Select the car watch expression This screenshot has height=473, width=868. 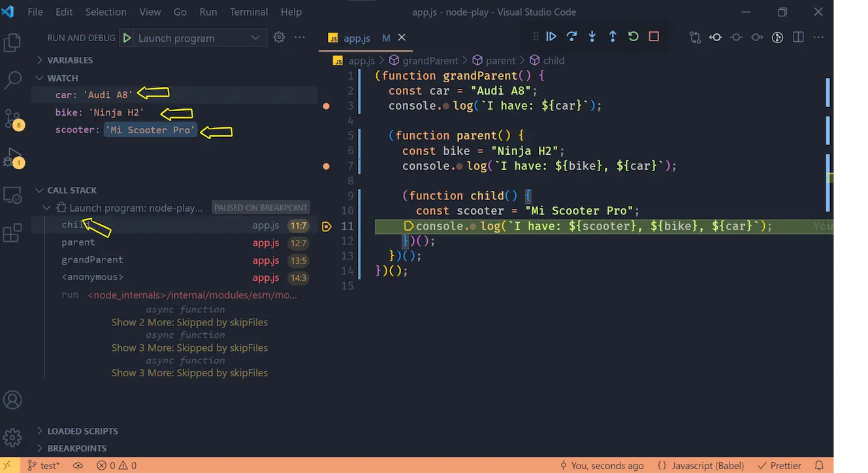pos(175,95)
